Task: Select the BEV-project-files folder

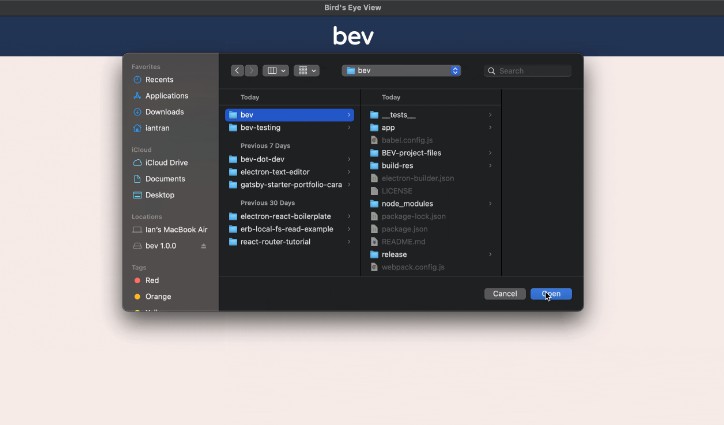Action: [x=431, y=153]
